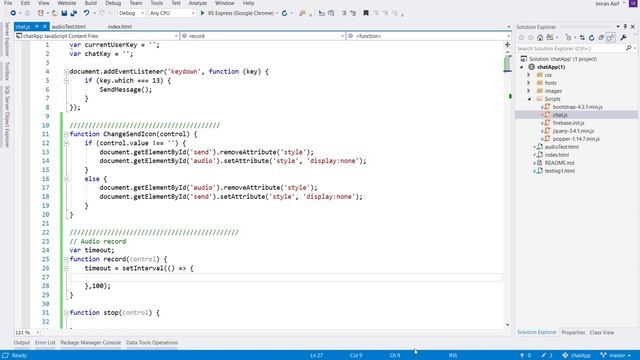Expand the css folder
Screen dimensions: 640x360
(x=529, y=75)
